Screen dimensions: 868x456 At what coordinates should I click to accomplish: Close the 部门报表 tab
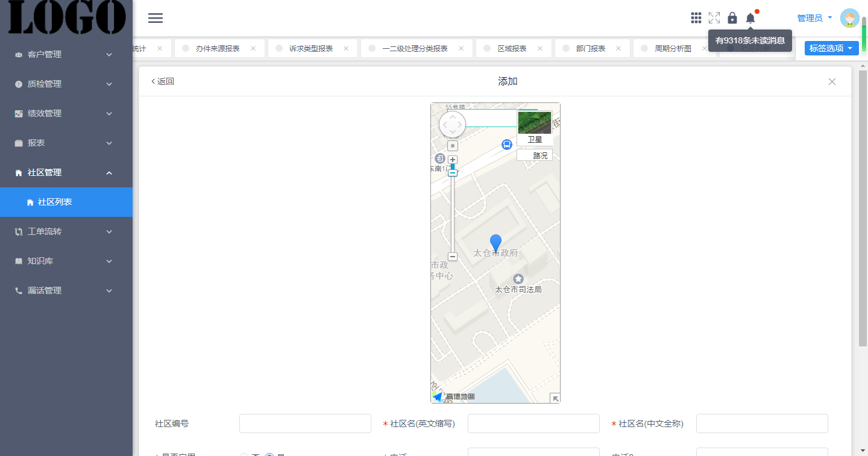pos(618,48)
